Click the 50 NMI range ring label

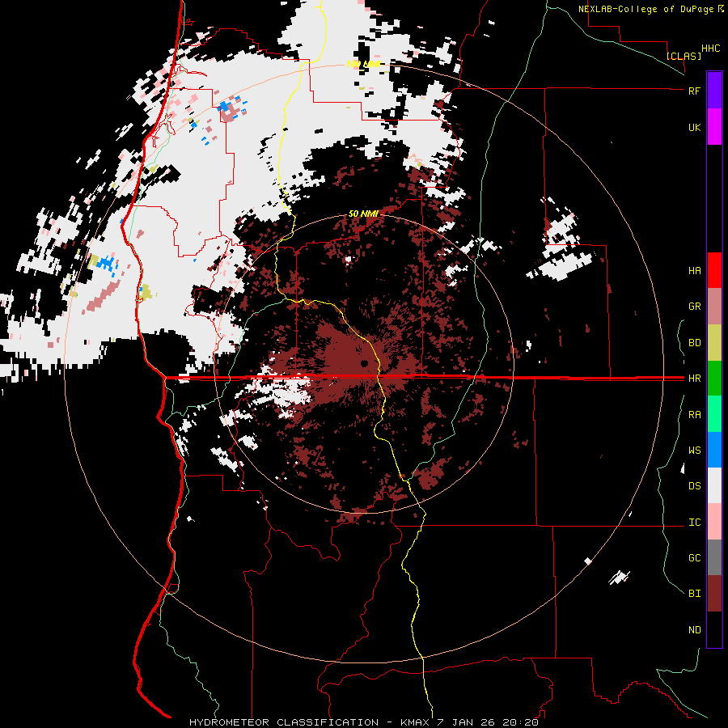363,214
